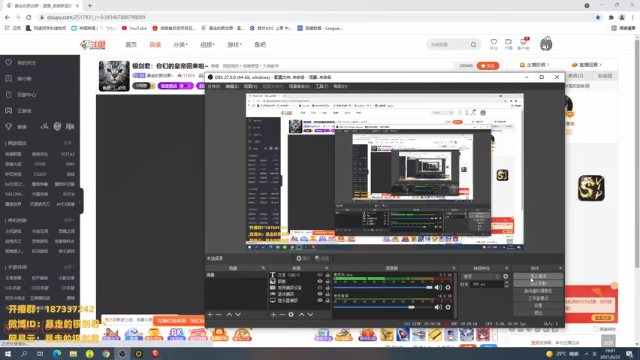Click the Exit button in OBS controls
This screenshot has width=640, height=360.
[538, 313]
